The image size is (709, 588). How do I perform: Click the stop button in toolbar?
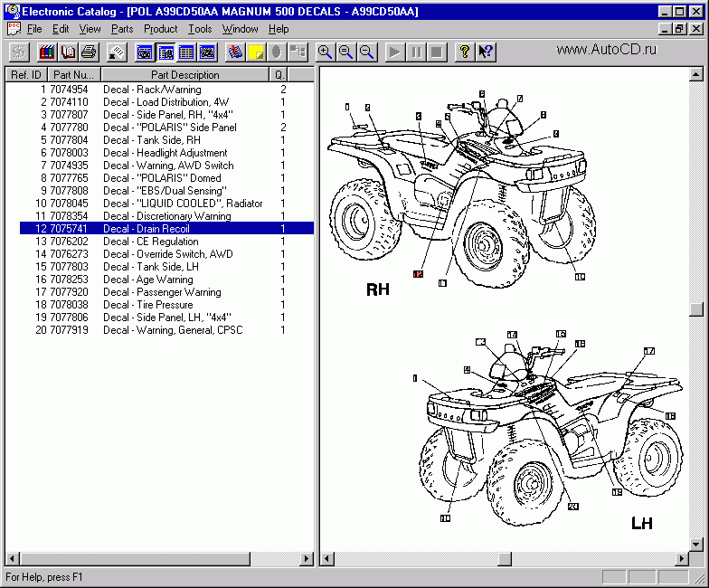click(437, 52)
